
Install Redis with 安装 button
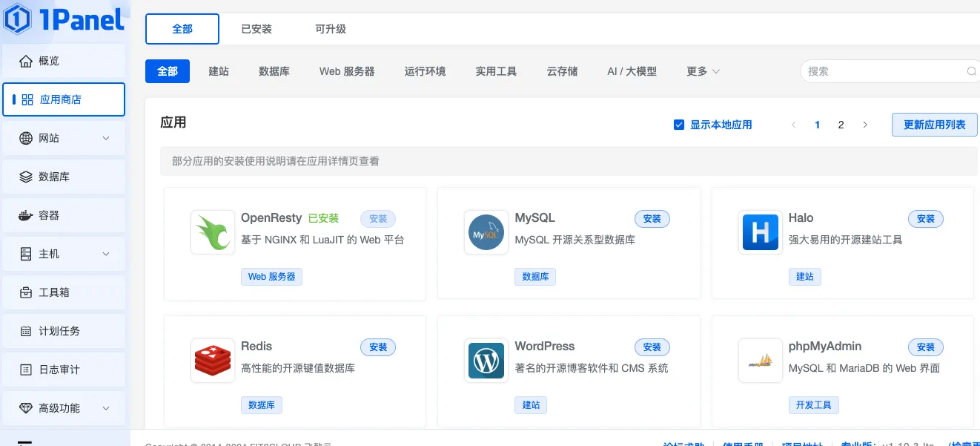tap(378, 347)
